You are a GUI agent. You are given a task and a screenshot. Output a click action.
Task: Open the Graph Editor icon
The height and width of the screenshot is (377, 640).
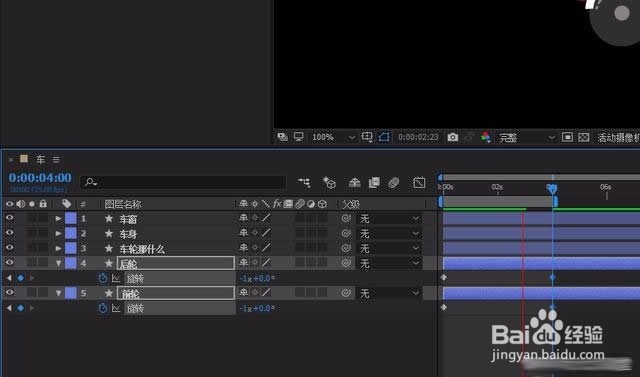click(x=419, y=182)
